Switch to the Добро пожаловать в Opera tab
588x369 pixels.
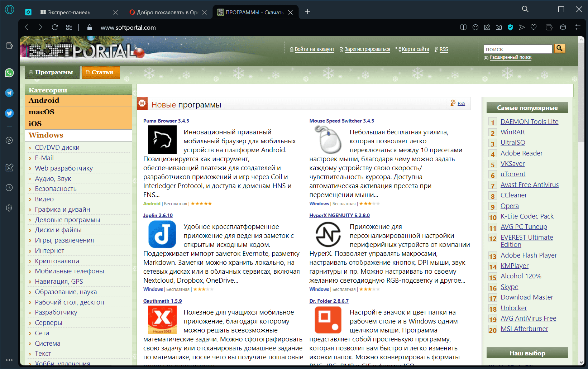tap(167, 12)
